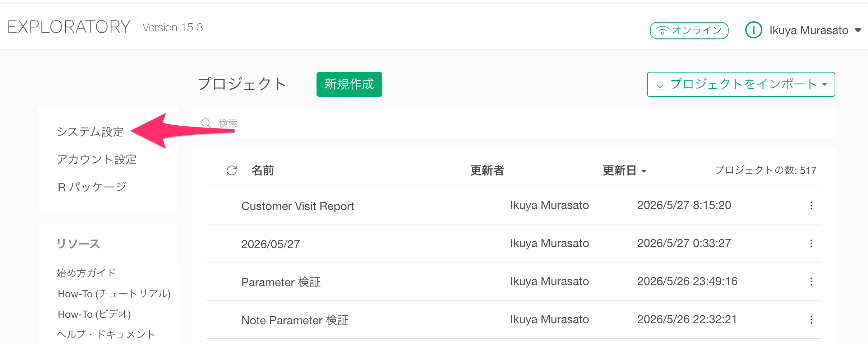The image size is (868, 344).
Task: Sort by 更新日 column dropdown
Action: click(624, 171)
